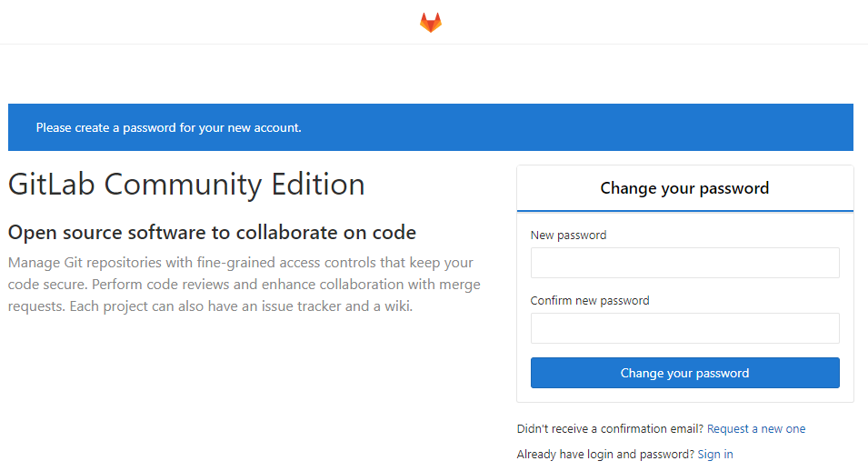Submit with the Change your password button

coord(684,373)
